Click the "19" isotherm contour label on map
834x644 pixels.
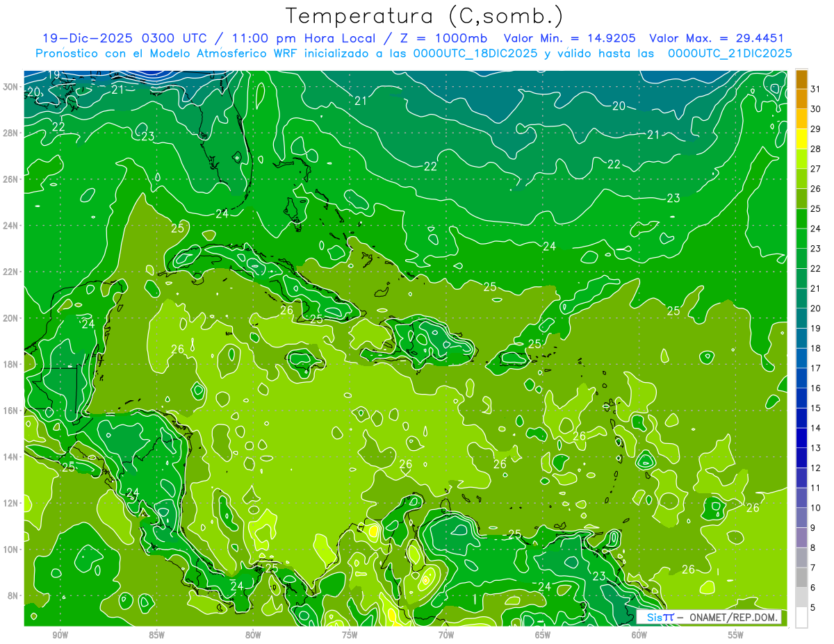point(54,75)
